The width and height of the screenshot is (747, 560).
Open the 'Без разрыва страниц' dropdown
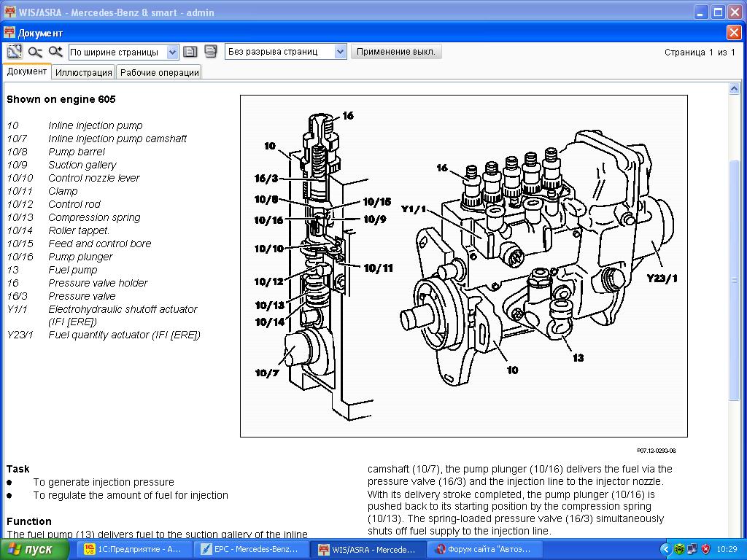tap(285, 52)
